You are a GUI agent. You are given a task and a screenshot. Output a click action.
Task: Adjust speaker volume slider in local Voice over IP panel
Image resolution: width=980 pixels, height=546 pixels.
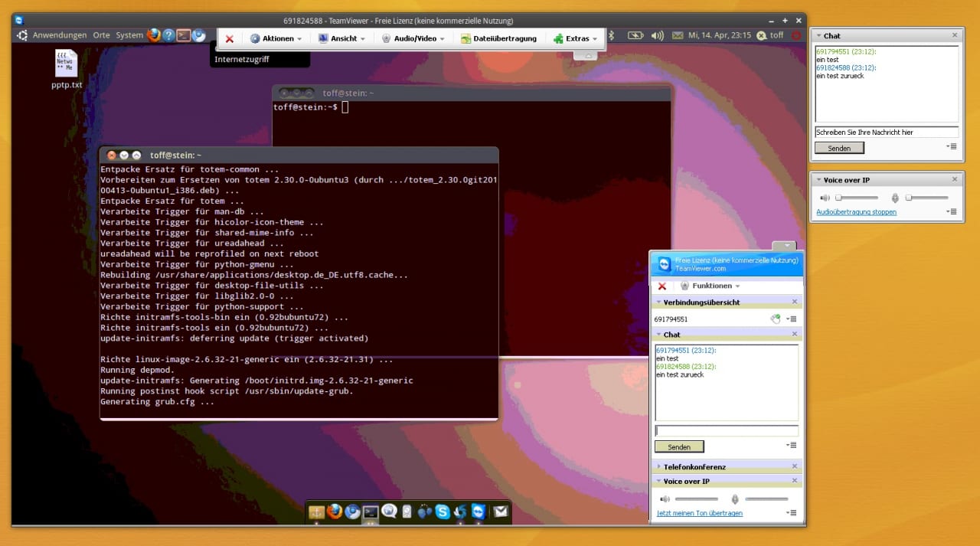tap(856, 198)
